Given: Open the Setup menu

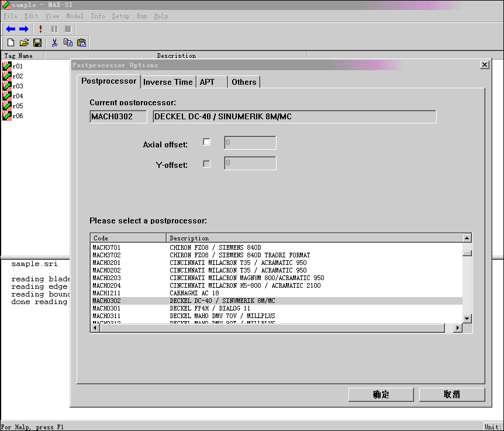Looking at the screenshot, I should (120, 16).
